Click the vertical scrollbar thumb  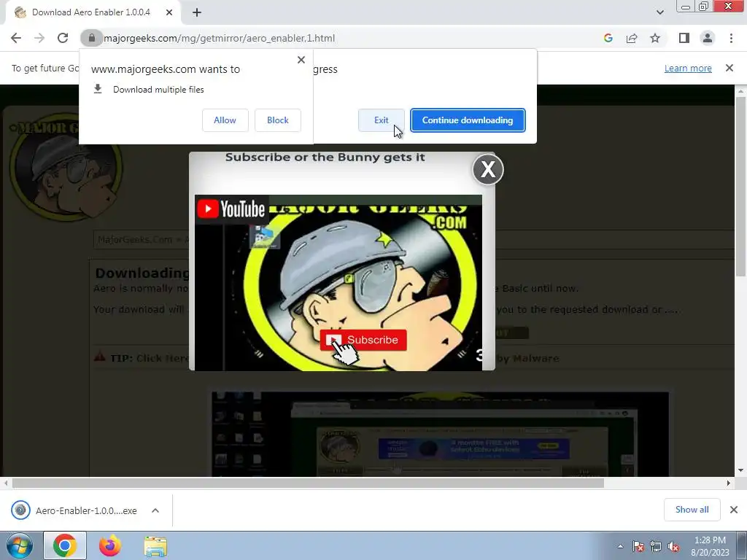[740, 186]
